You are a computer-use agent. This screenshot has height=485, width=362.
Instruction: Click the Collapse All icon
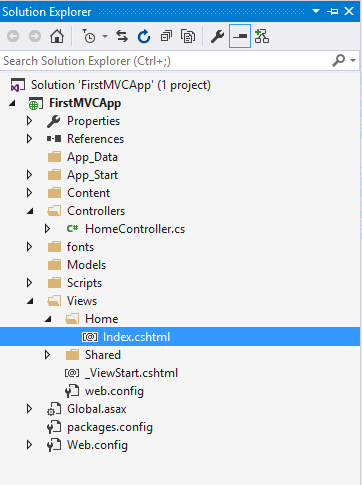pyautogui.click(x=166, y=36)
